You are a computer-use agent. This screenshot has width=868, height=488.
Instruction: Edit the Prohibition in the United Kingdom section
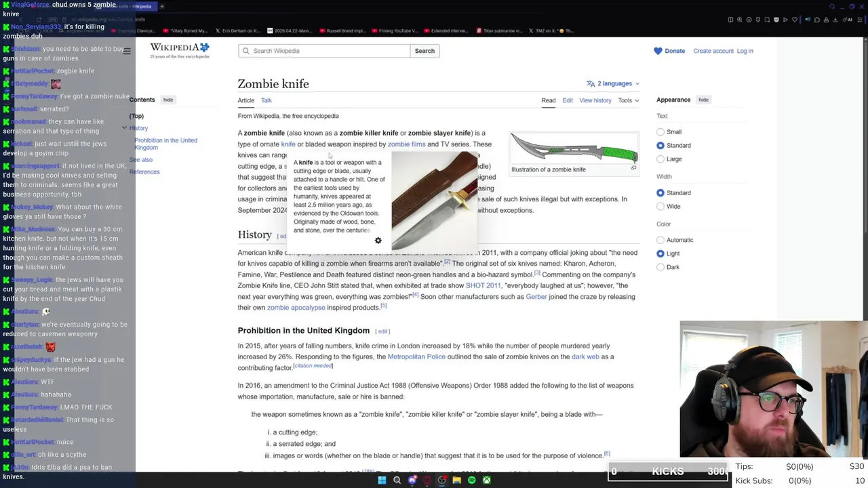[x=383, y=331]
